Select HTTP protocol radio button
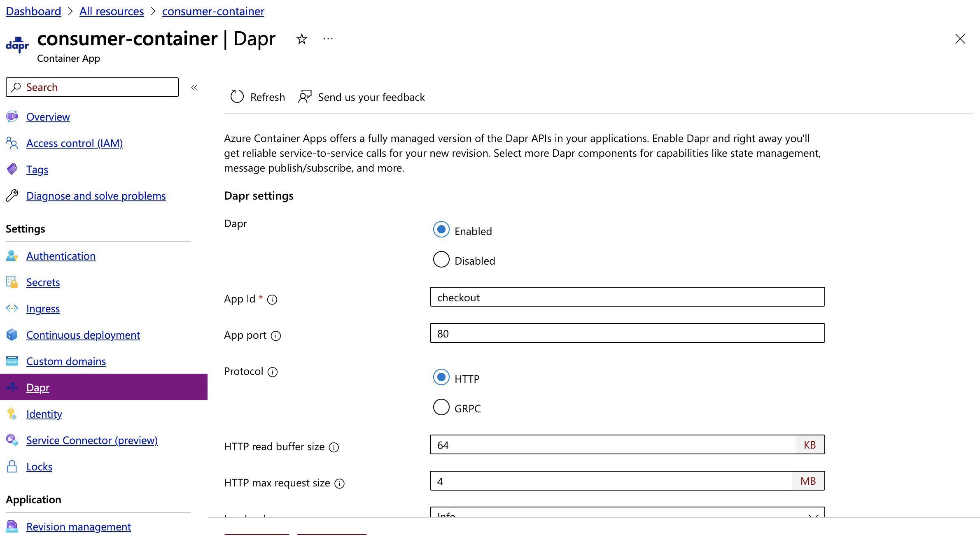This screenshot has width=980, height=535. click(441, 377)
